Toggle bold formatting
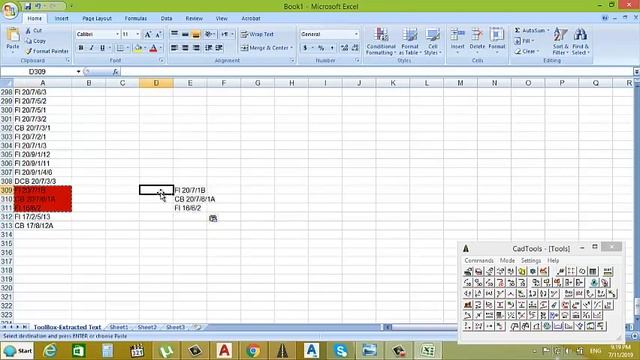Viewport: 640px width, 360px height. (x=81, y=48)
